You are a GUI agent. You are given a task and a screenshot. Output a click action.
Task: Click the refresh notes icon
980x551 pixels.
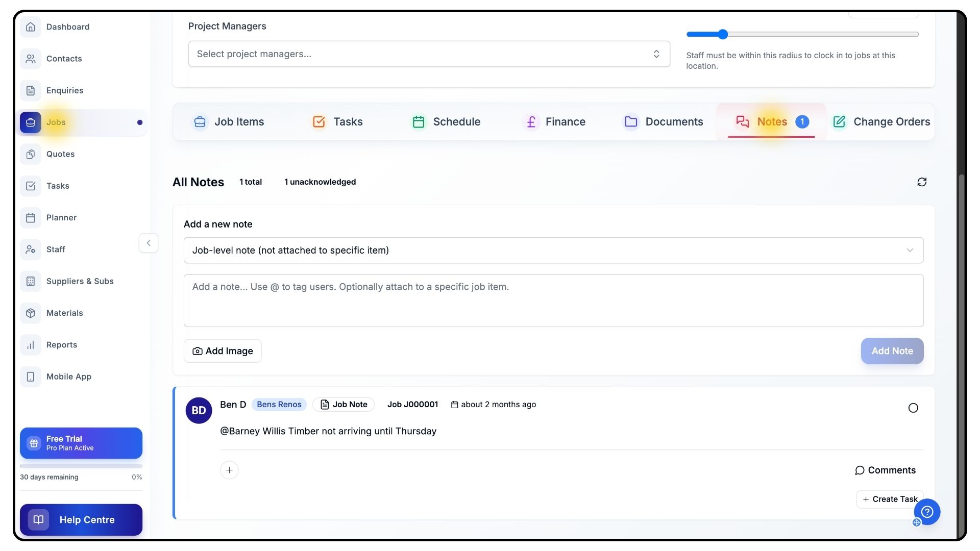pyautogui.click(x=921, y=182)
